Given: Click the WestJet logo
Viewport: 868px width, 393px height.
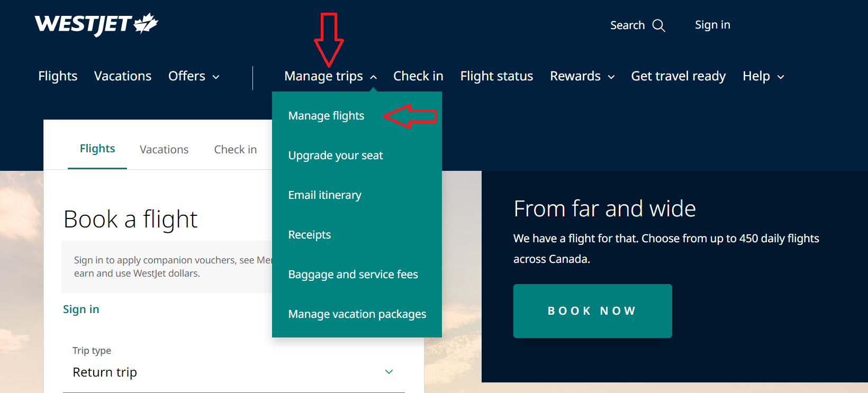Looking at the screenshot, I should point(96,24).
